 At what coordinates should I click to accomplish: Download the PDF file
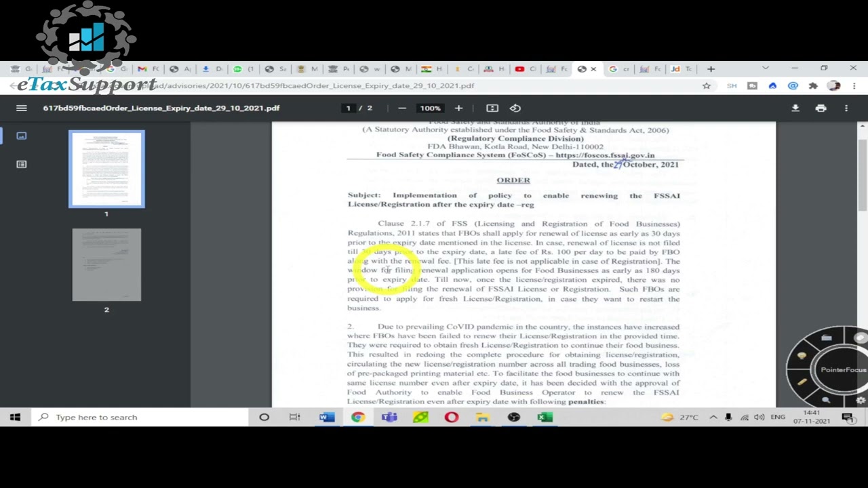click(x=795, y=108)
